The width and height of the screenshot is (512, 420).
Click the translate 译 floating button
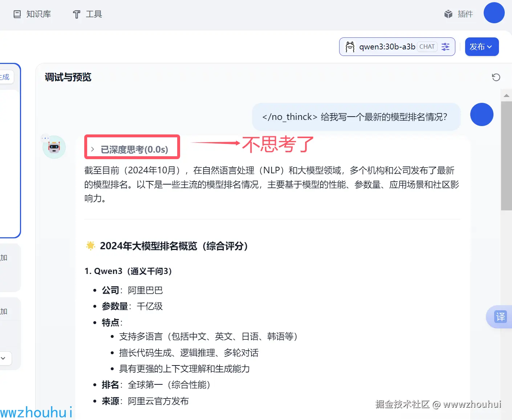pyautogui.click(x=500, y=317)
